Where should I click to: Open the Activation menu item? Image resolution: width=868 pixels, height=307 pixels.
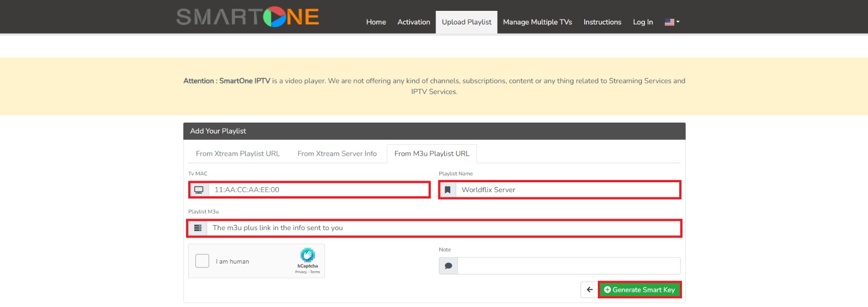point(413,22)
